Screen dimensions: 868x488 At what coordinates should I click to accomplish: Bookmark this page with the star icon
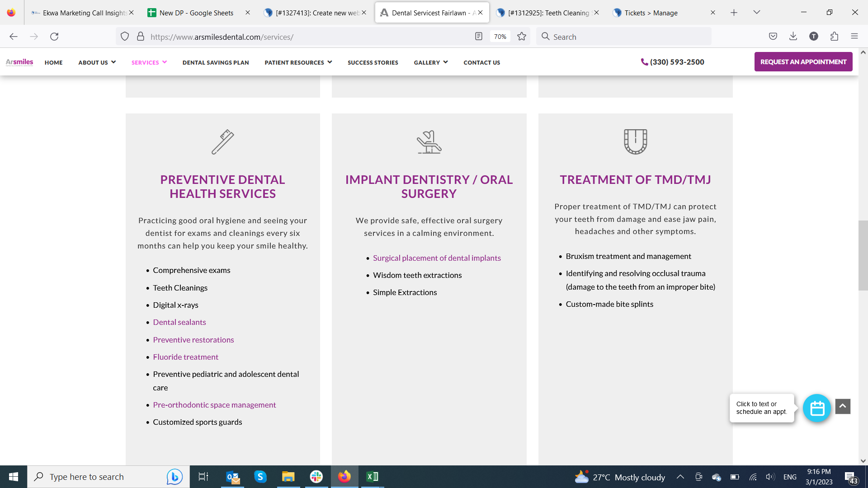522,37
